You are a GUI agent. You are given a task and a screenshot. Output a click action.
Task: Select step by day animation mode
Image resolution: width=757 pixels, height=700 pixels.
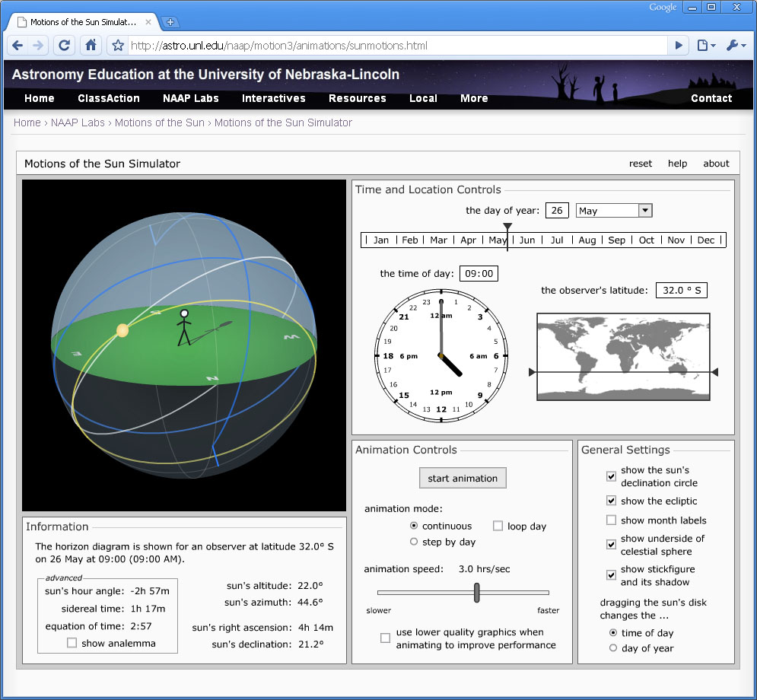click(414, 542)
